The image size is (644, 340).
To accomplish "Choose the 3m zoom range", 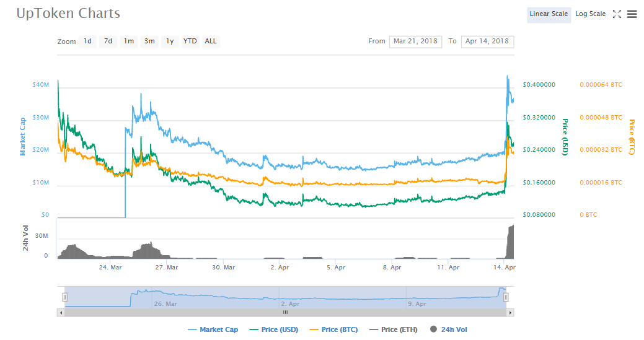I will point(149,41).
